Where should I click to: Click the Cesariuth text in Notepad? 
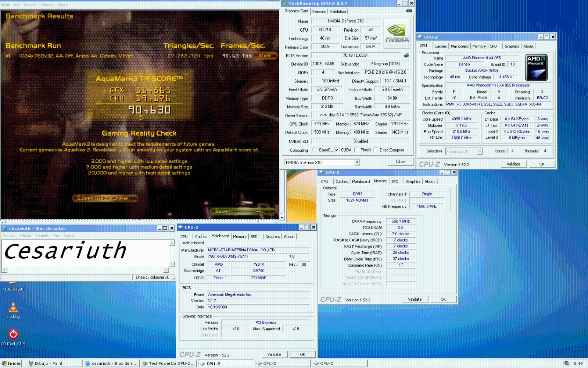65,251
